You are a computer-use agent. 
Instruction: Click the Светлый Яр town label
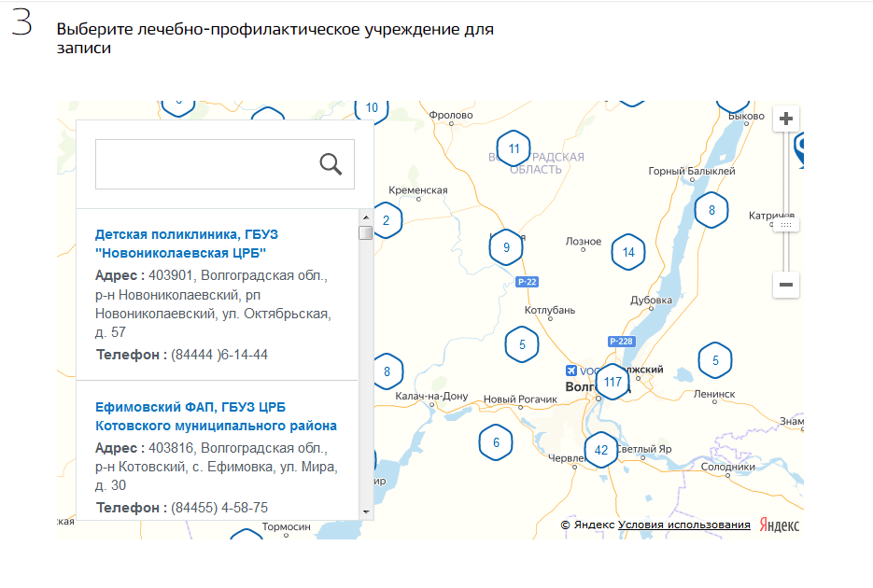point(644,449)
